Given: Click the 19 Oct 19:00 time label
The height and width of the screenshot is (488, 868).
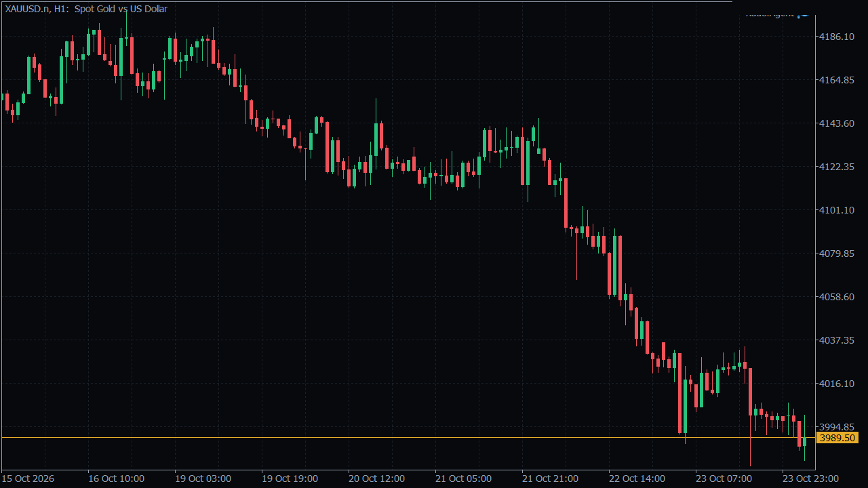Looking at the screenshot, I should point(290,479).
